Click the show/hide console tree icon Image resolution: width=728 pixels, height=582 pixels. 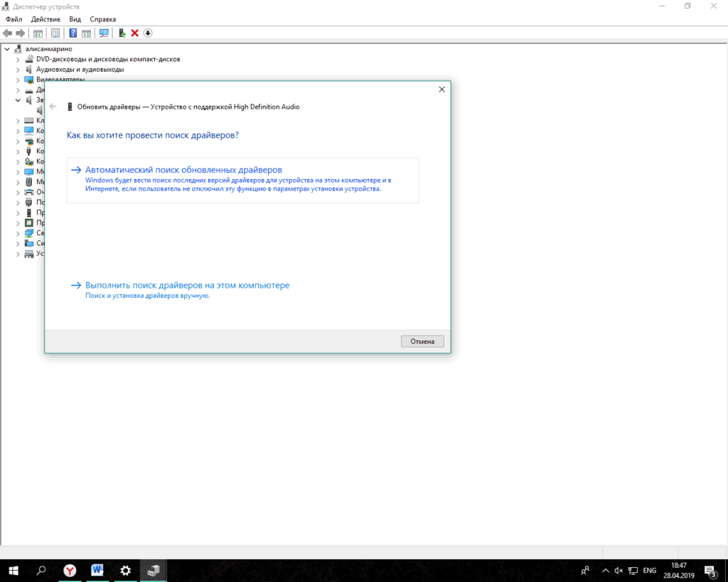coord(38,33)
